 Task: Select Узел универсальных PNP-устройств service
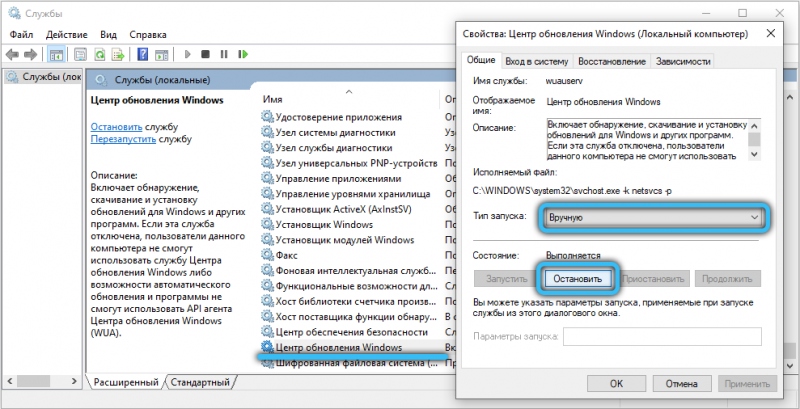coord(349,163)
